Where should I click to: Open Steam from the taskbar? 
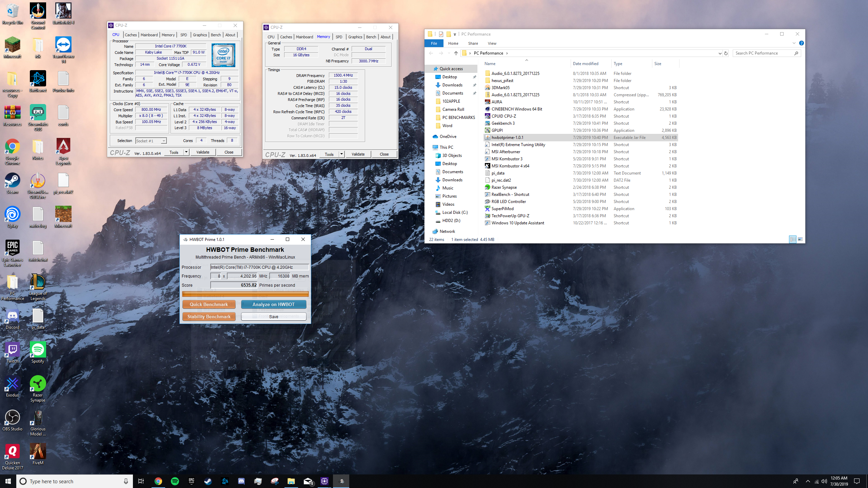point(208,481)
